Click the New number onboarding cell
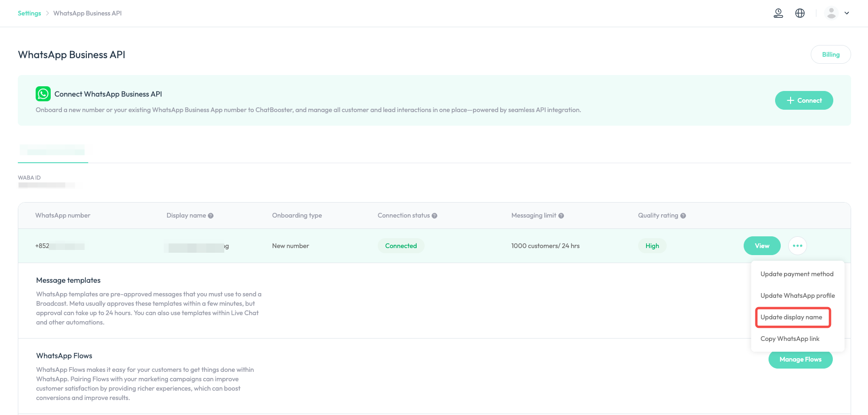Viewport: 868px width, 415px height. pos(290,246)
